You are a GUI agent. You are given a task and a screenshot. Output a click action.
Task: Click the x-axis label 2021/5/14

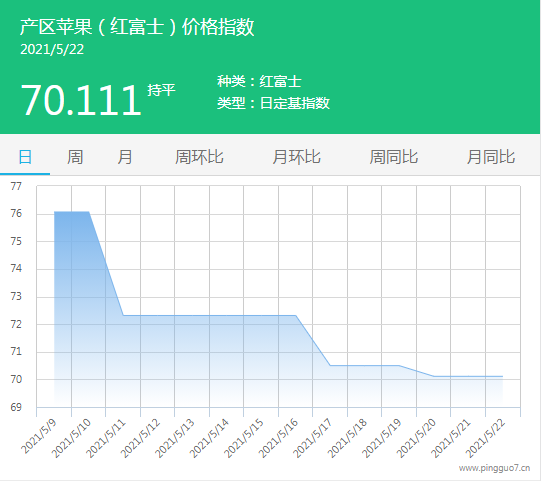(209, 438)
